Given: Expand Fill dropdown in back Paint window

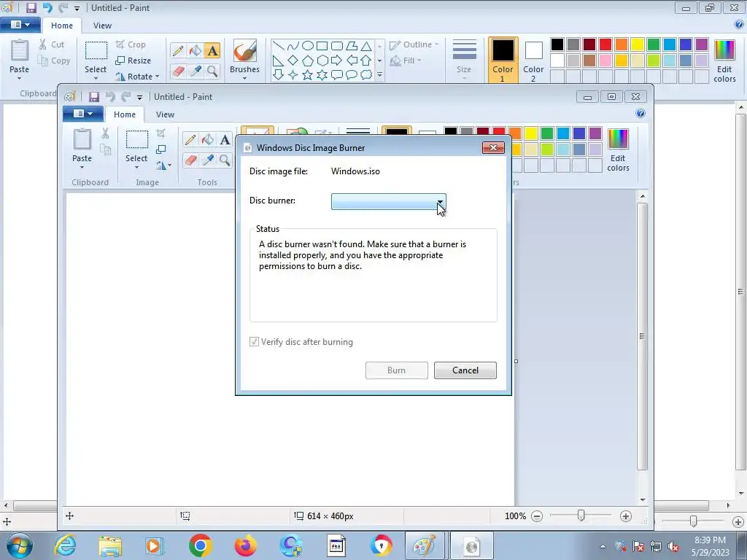Looking at the screenshot, I should [419, 61].
